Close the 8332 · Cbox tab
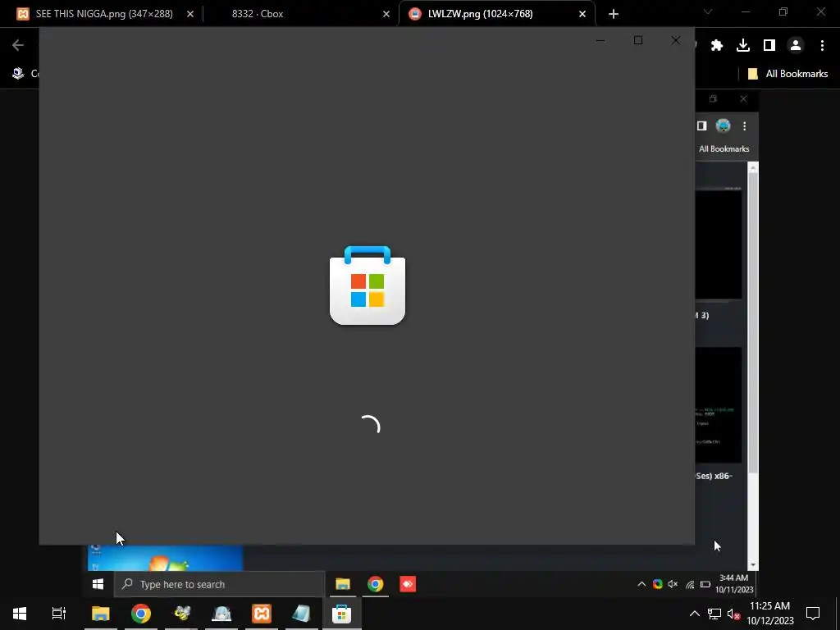840x630 pixels. 386,14
